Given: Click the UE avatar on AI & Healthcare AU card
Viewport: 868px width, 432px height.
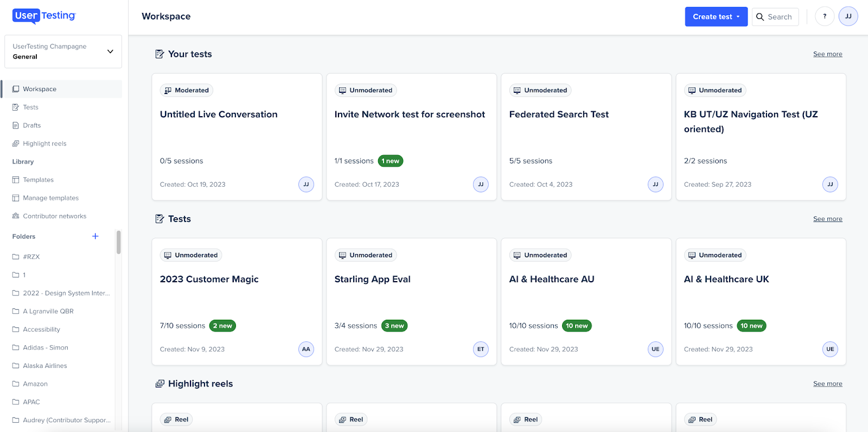Looking at the screenshot, I should click(x=655, y=349).
